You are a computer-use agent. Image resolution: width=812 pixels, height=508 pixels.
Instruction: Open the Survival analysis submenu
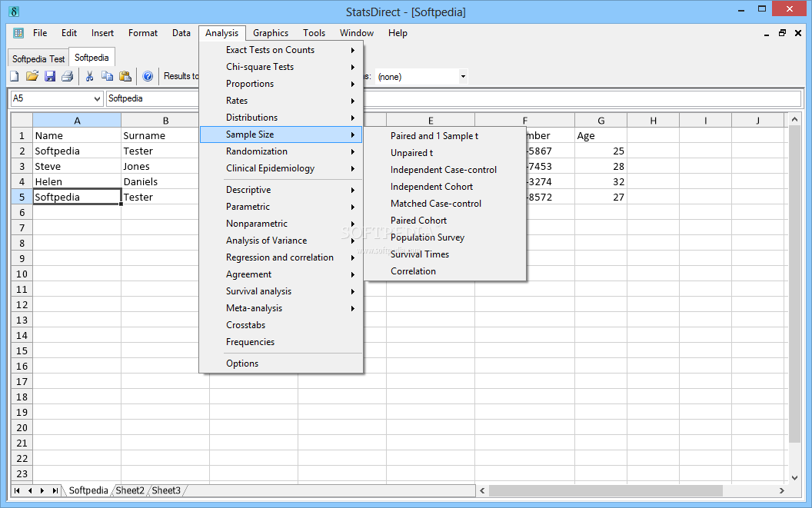click(281, 291)
